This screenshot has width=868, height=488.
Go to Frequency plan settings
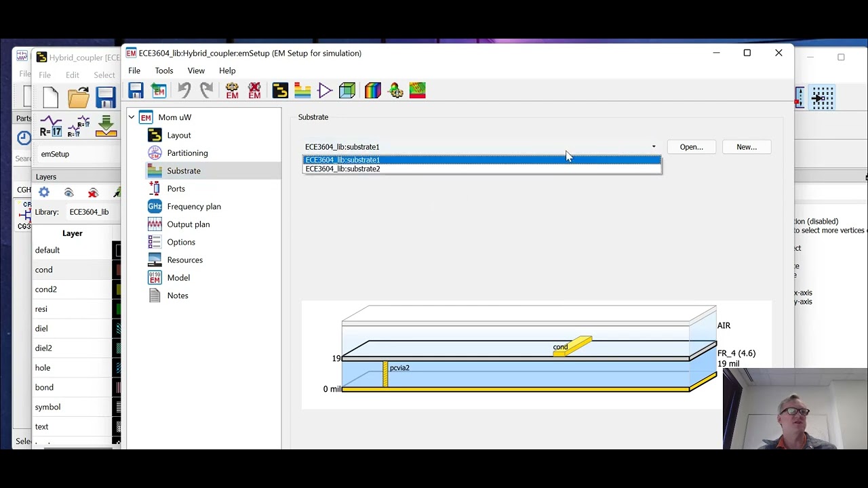coord(194,207)
